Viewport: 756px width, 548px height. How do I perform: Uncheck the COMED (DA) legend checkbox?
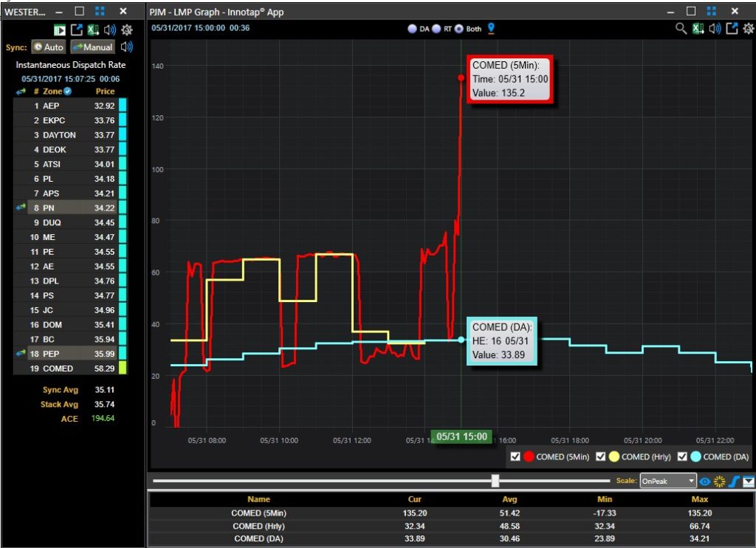click(682, 456)
